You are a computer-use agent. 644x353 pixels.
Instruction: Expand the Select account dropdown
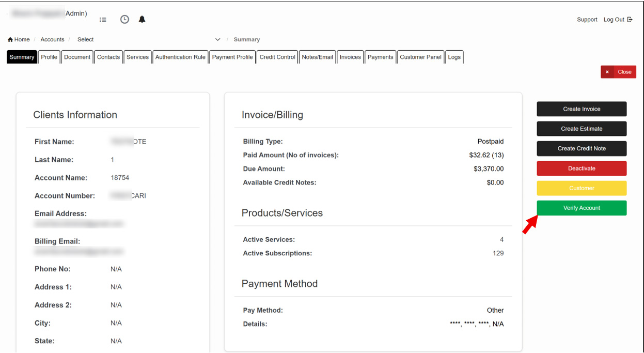217,40
